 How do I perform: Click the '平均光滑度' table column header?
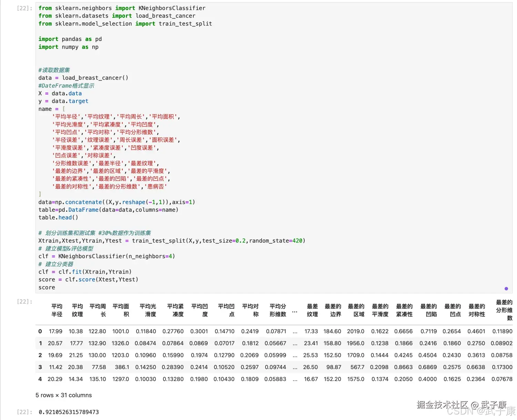148,310
